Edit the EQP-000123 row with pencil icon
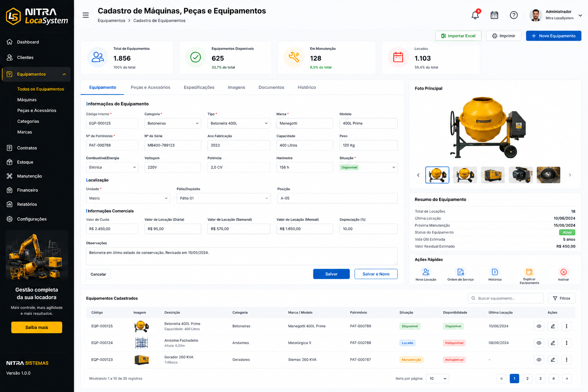The height and width of the screenshot is (392, 588). tap(553, 360)
